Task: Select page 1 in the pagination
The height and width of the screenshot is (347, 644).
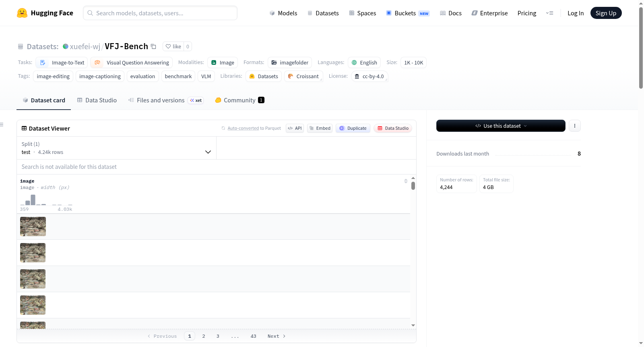Action: 190,336
